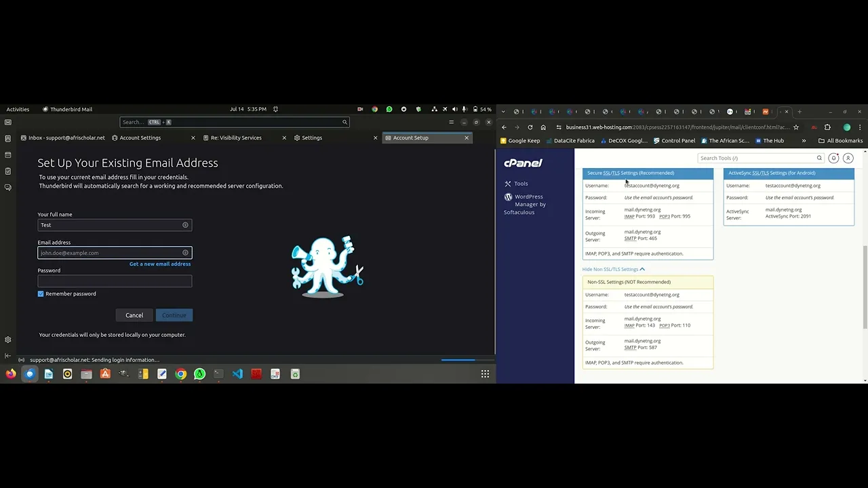The height and width of the screenshot is (488, 868).
Task: Click the email address field info icon
Action: pos(185,253)
